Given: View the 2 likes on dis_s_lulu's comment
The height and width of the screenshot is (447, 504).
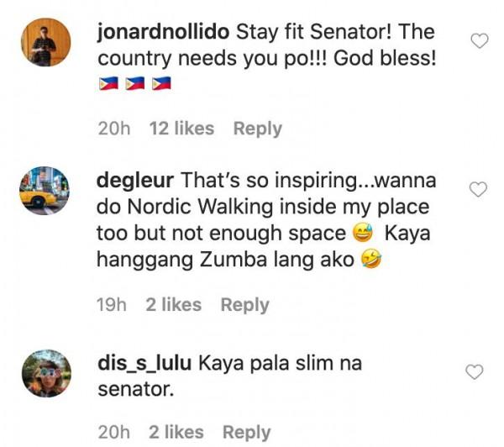Looking at the screenshot, I should 176,432.
